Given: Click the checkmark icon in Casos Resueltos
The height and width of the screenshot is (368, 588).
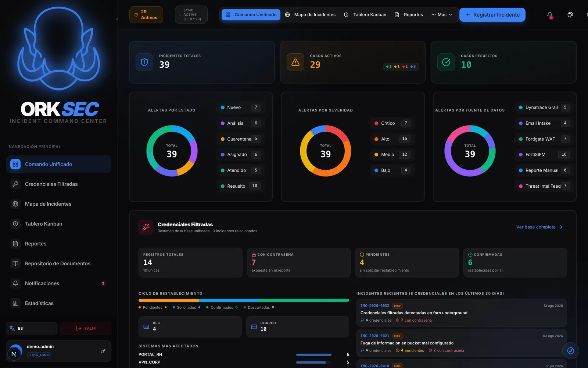Looking at the screenshot, I should pyautogui.click(x=446, y=62).
